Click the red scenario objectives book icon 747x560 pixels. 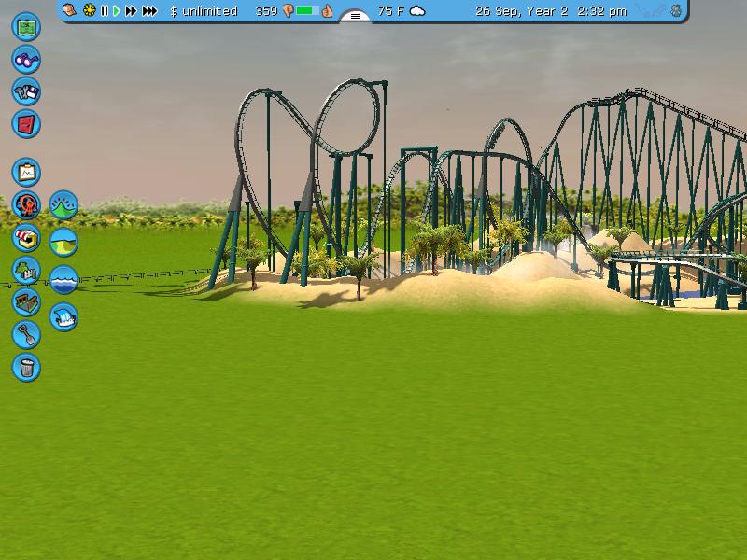(x=26, y=124)
